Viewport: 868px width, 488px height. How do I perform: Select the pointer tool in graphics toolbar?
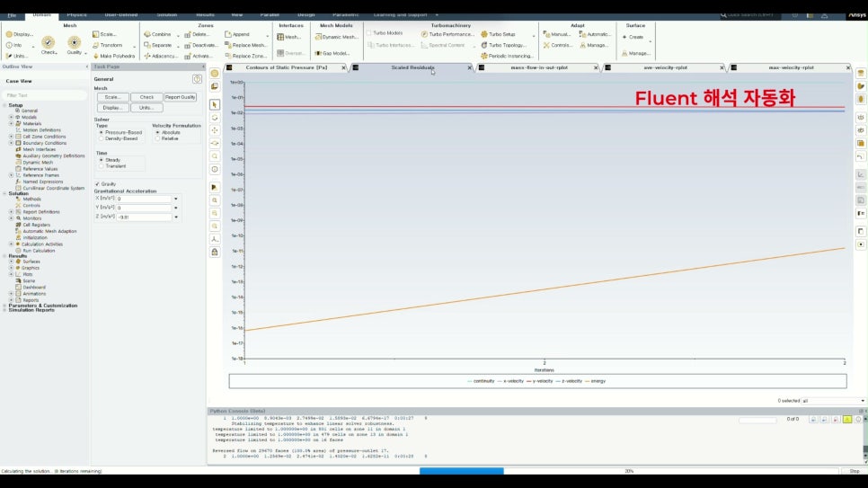point(215,104)
